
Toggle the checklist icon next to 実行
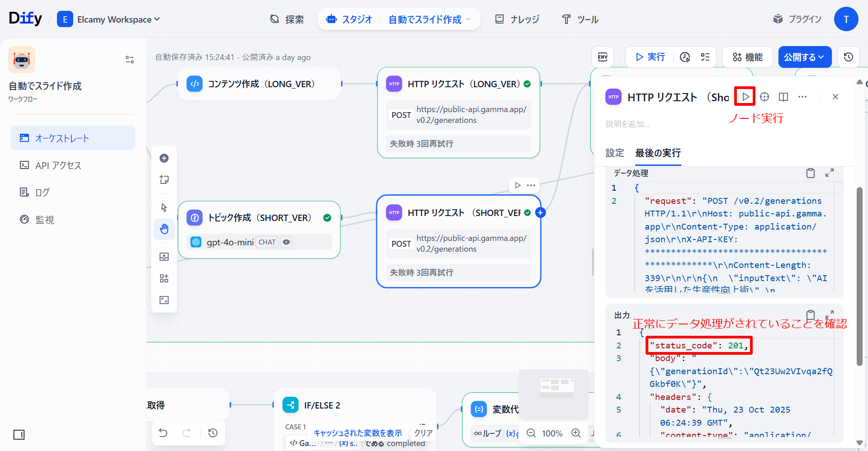coord(705,57)
